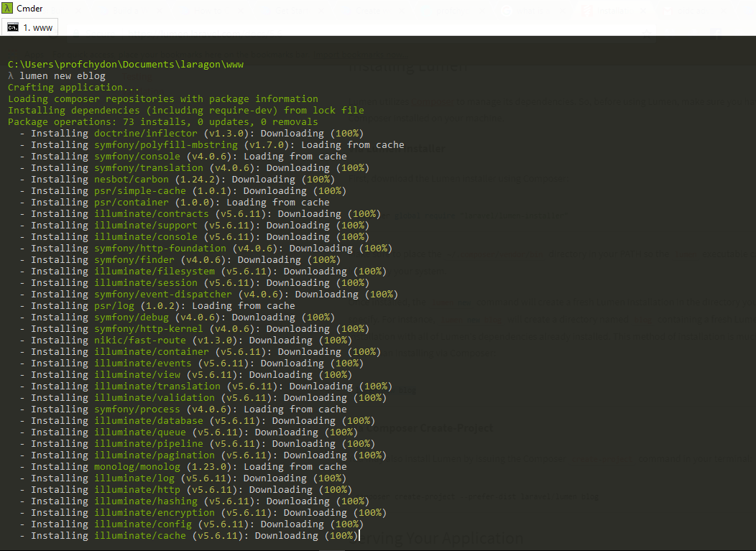Screen dimensions: 756x551
Task: Click illuminate/database package name
Action: tap(149, 421)
